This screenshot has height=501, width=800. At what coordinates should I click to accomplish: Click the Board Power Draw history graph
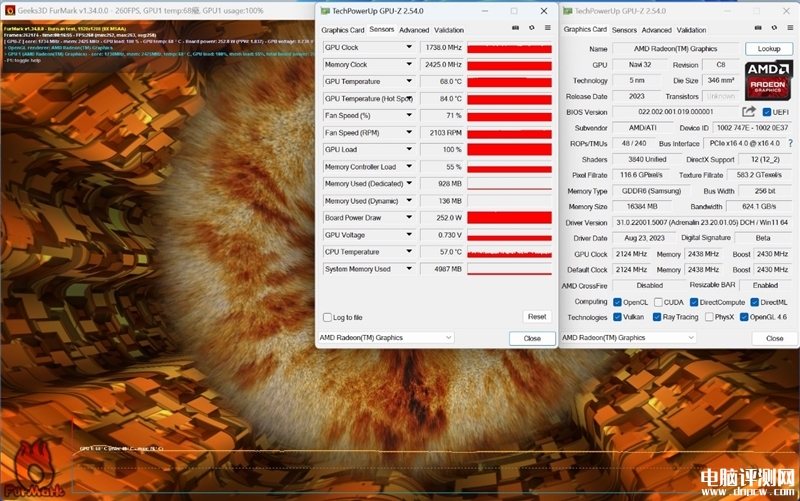(x=509, y=218)
